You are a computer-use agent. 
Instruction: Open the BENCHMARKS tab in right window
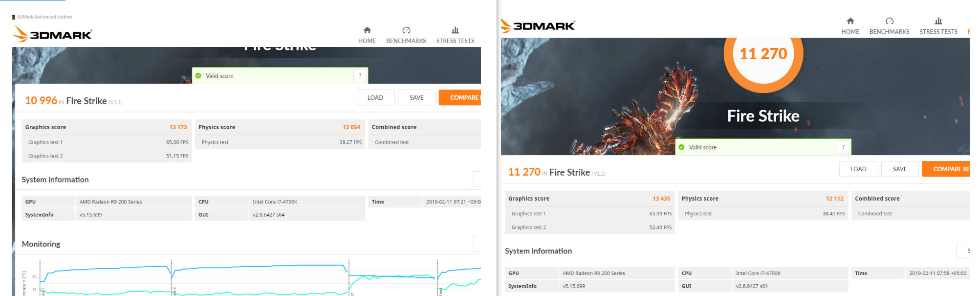pos(890,32)
